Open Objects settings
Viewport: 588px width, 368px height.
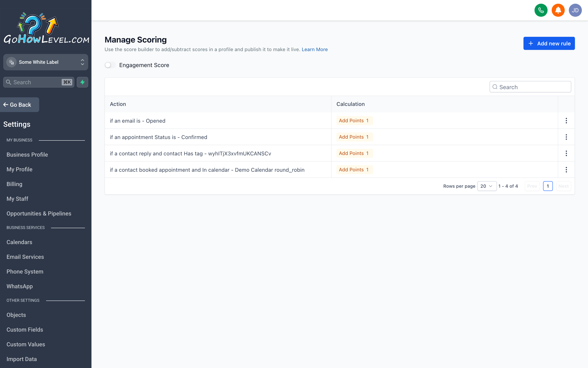point(16,315)
